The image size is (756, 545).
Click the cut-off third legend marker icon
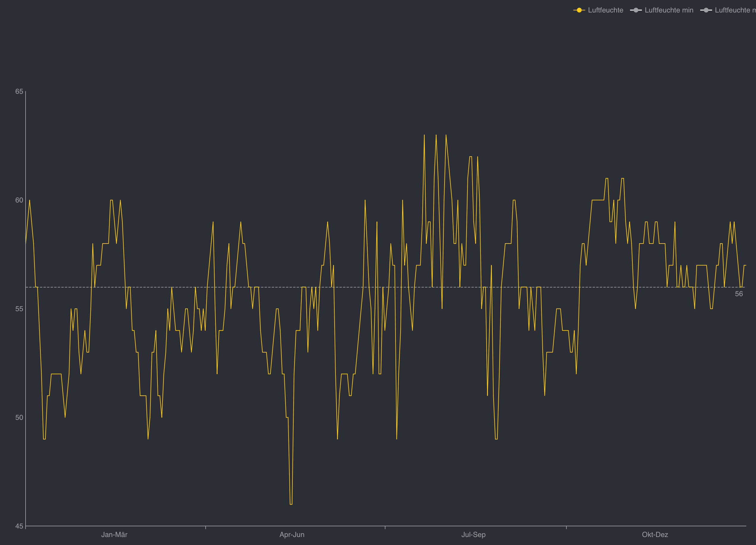706,10
